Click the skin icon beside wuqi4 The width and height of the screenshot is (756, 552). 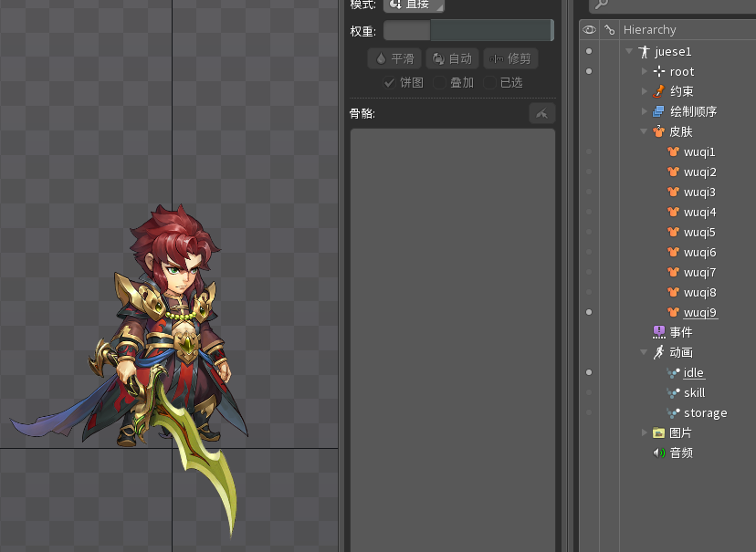click(674, 212)
